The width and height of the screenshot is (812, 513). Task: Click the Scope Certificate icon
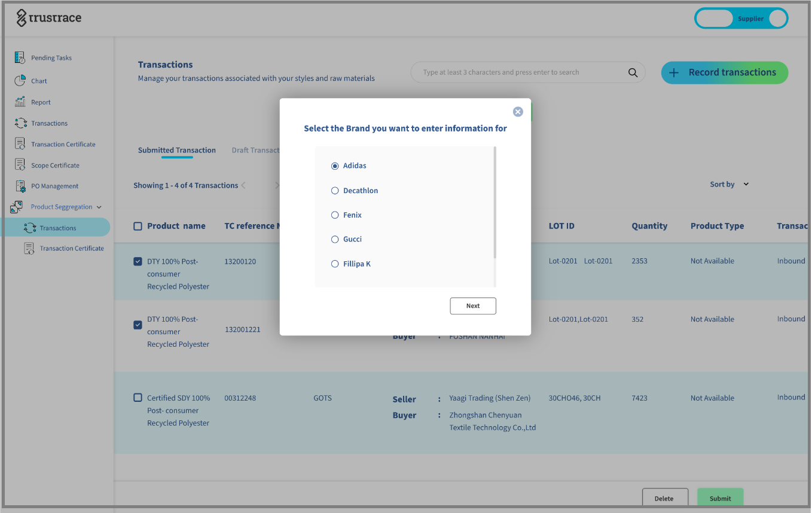coord(20,164)
